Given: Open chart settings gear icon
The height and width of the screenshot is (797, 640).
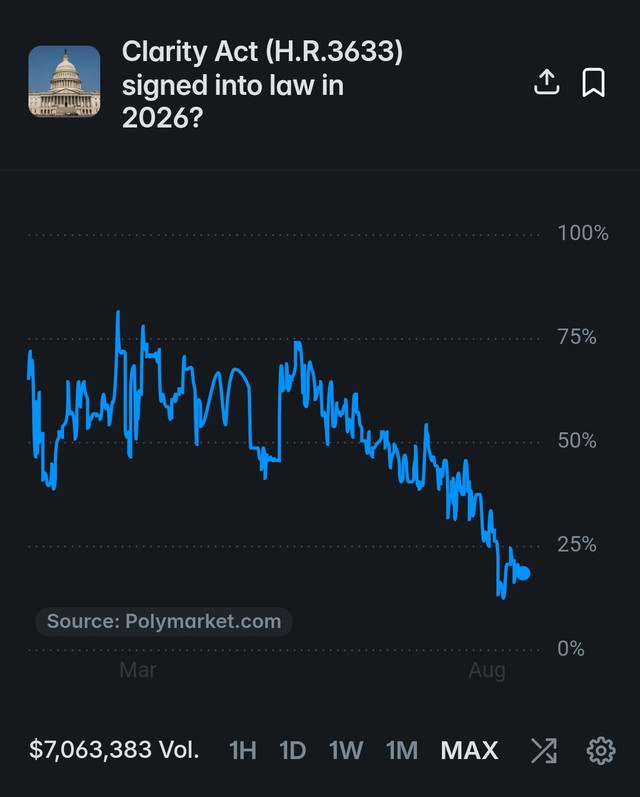Looking at the screenshot, I should [601, 751].
